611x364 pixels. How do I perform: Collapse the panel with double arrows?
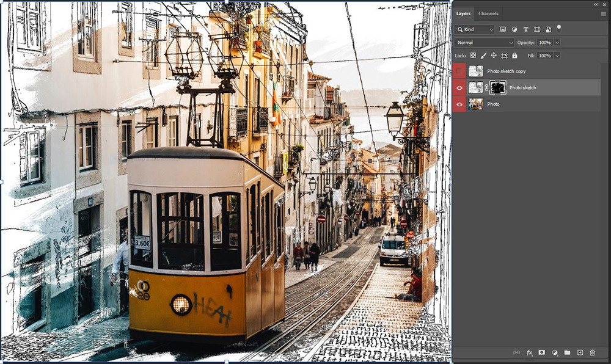point(596,4)
